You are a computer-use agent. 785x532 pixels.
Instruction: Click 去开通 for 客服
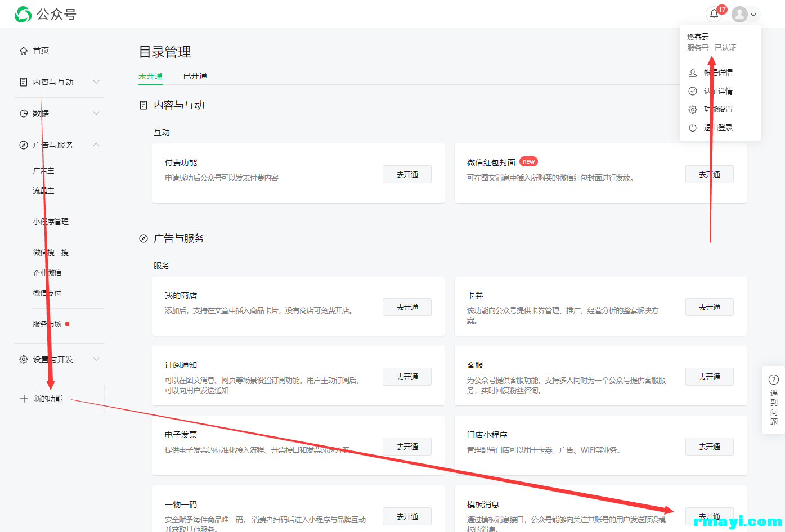coord(709,377)
